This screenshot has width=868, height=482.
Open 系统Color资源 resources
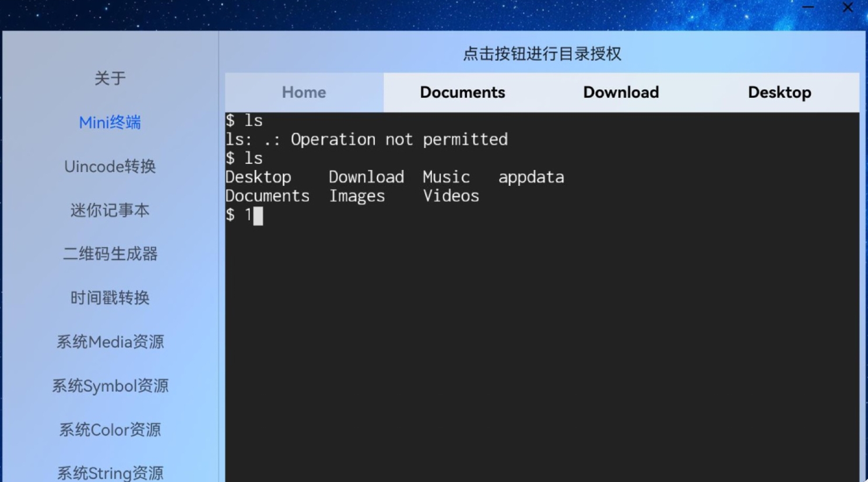pos(110,430)
